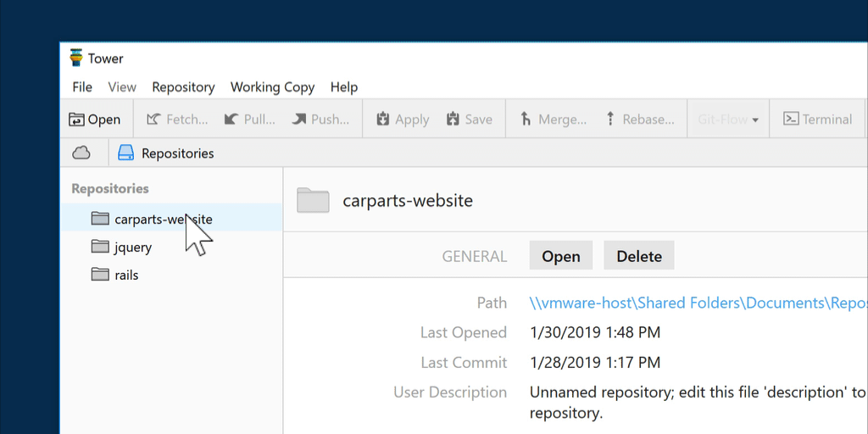Image resolution: width=868 pixels, height=434 pixels.
Task: Click the Save stash icon
Action: (453, 120)
